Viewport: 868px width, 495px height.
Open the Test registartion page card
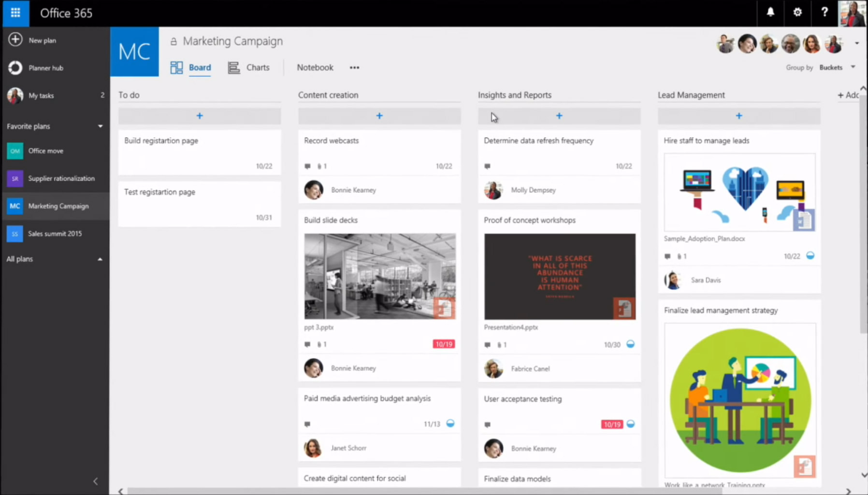200,204
